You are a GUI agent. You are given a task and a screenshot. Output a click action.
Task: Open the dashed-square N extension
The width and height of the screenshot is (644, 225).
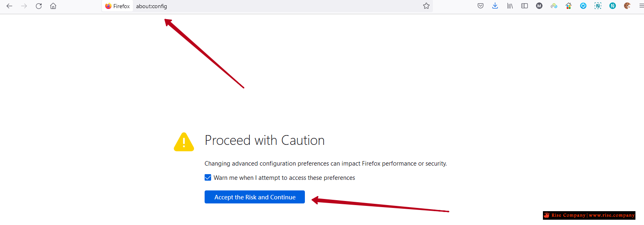point(598,6)
